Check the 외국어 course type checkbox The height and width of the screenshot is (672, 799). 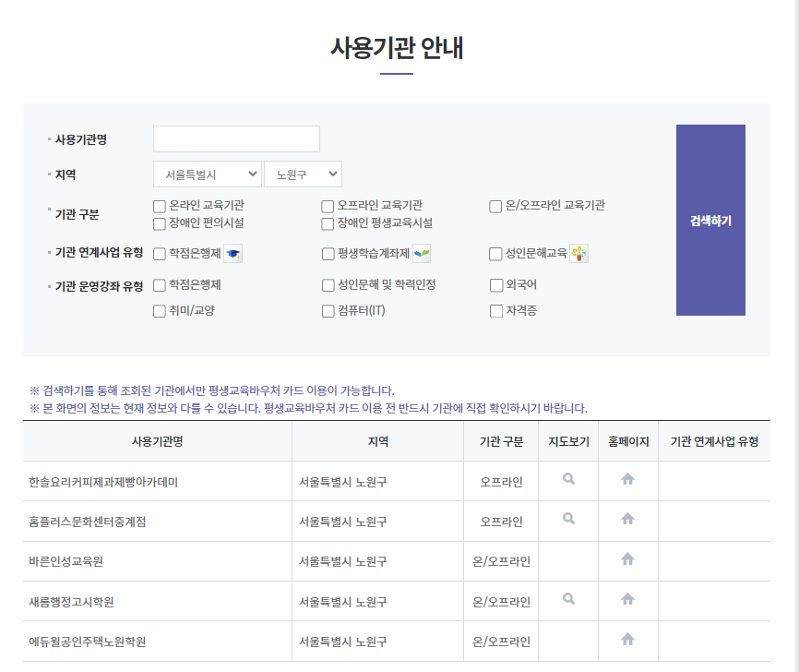click(x=496, y=285)
